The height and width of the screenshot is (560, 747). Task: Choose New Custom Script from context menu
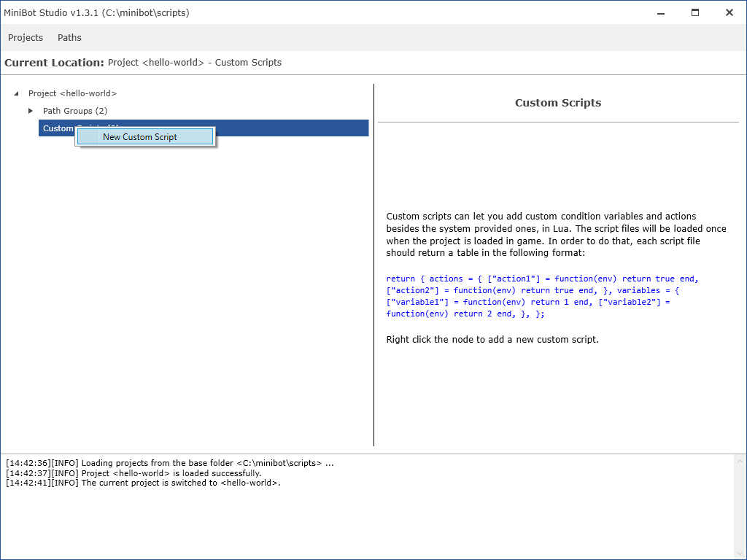click(145, 137)
